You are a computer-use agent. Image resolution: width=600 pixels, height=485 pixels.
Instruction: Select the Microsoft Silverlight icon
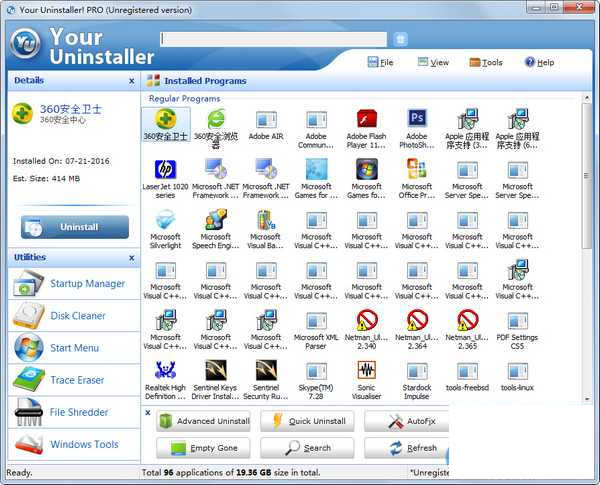coord(165,220)
